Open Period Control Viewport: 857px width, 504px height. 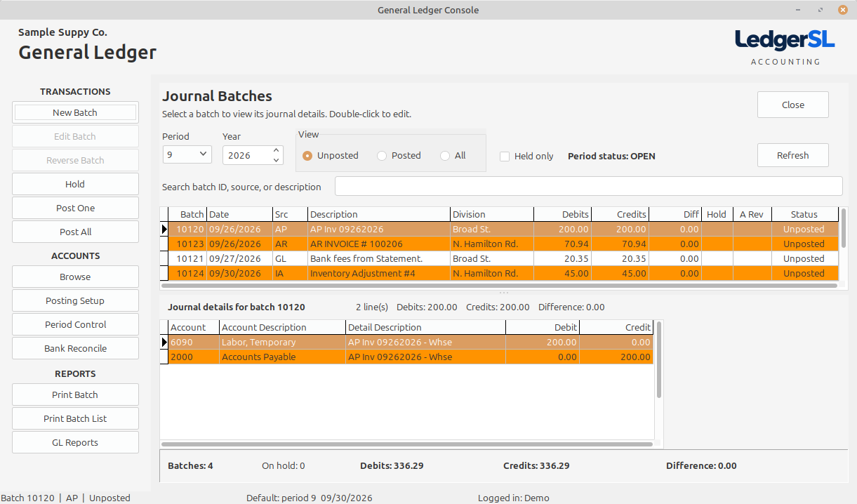pos(75,324)
